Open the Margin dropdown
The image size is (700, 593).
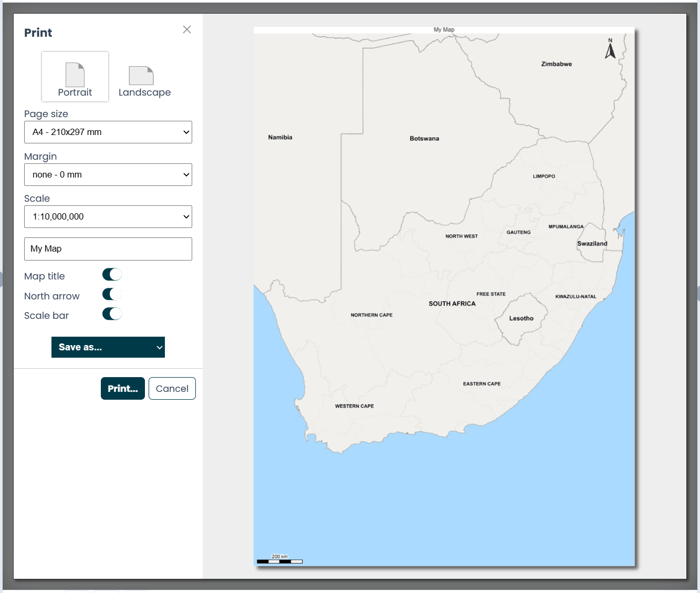click(108, 175)
